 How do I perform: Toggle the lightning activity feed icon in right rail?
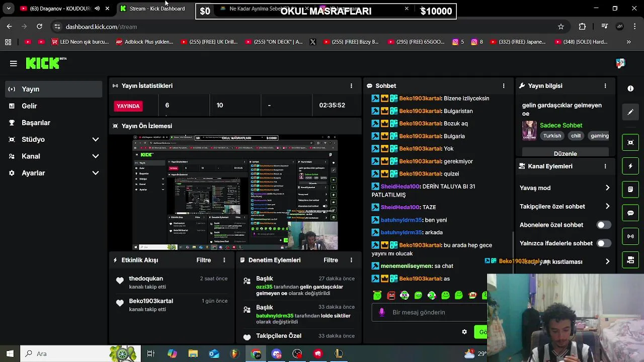point(630,166)
